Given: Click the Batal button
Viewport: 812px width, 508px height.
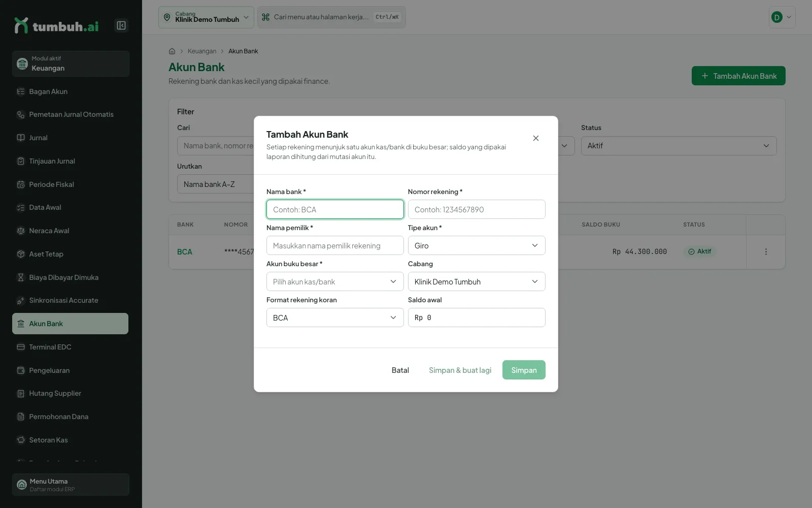Looking at the screenshot, I should pos(400,370).
